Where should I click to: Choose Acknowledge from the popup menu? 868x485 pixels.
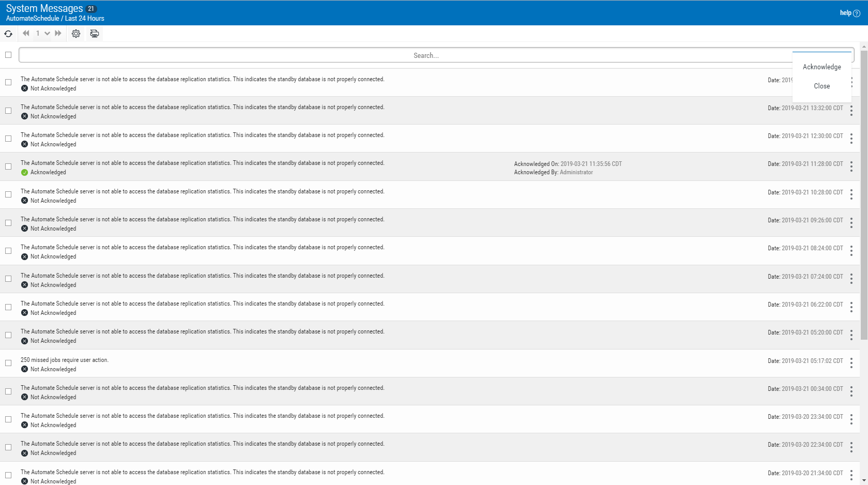pyautogui.click(x=822, y=67)
